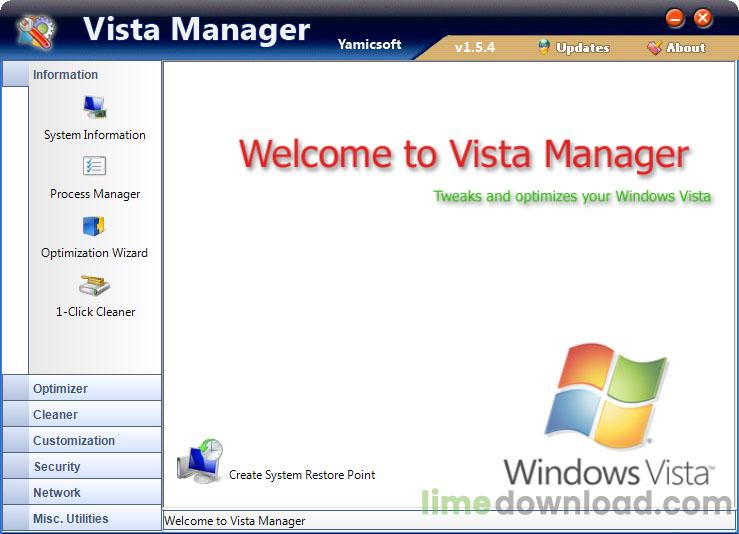
Task: Launch the Process Manager checklist icon
Action: click(94, 166)
